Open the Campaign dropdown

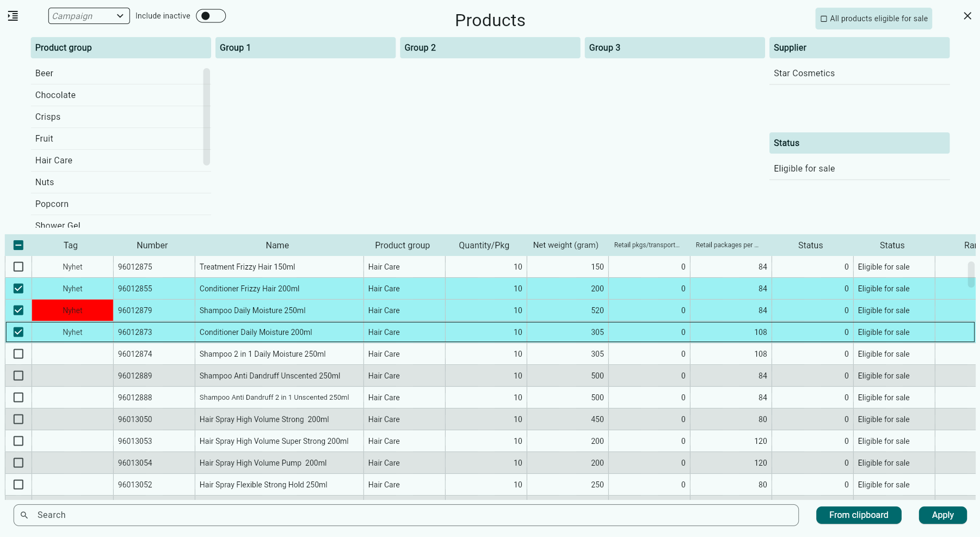(x=89, y=16)
